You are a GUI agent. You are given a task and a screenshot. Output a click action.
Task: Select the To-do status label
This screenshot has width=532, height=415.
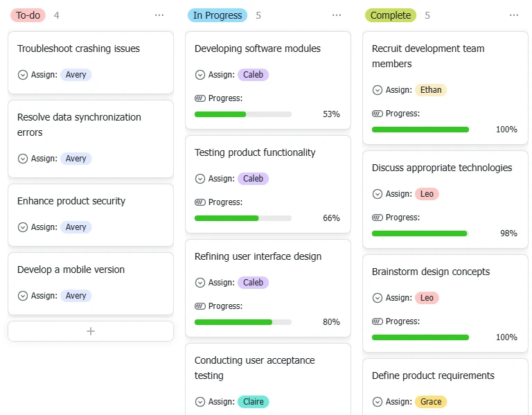(x=28, y=15)
